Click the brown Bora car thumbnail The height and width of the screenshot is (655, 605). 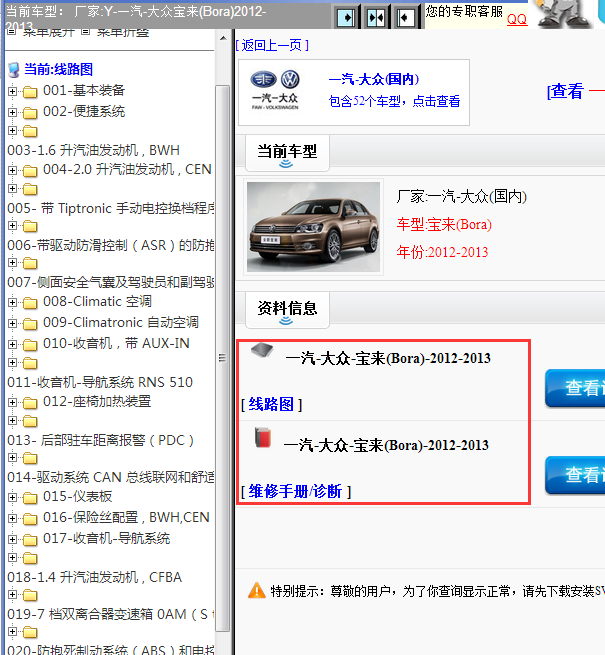[313, 227]
